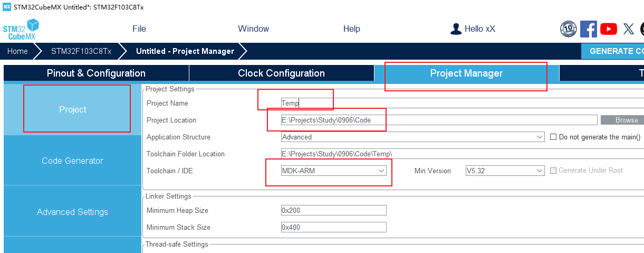Select the Project Manager tab
This screenshot has height=253, width=644.
[467, 73]
